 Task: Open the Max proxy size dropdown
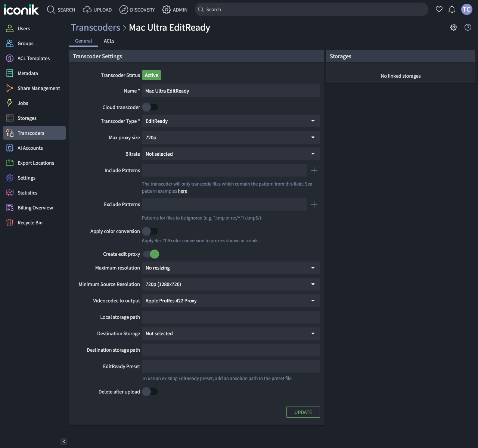click(231, 137)
